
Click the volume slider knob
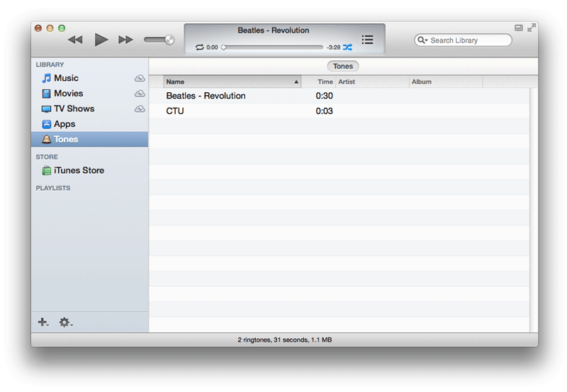point(169,40)
